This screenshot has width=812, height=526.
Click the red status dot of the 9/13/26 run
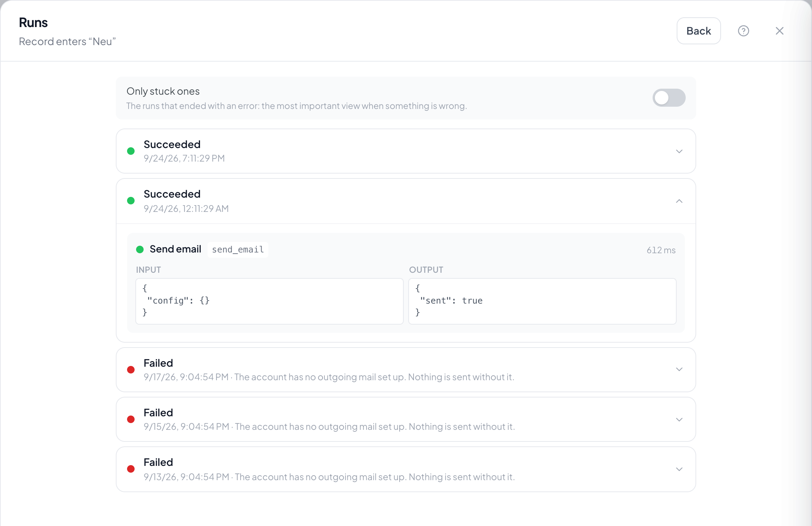[131, 469]
